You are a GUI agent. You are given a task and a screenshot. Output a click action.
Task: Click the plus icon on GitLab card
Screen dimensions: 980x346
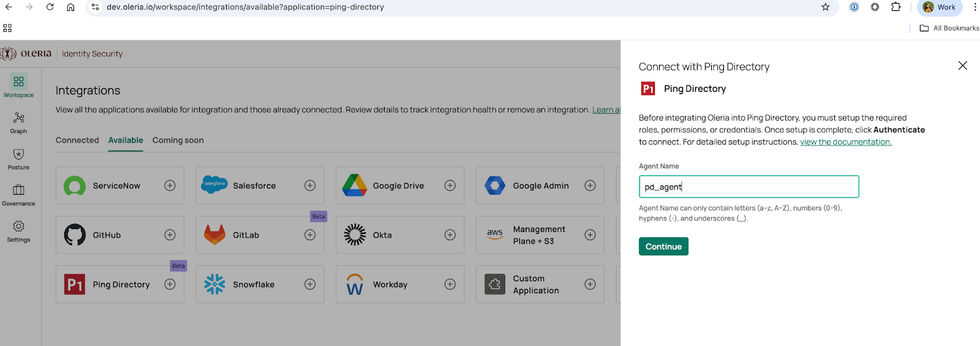click(310, 235)
